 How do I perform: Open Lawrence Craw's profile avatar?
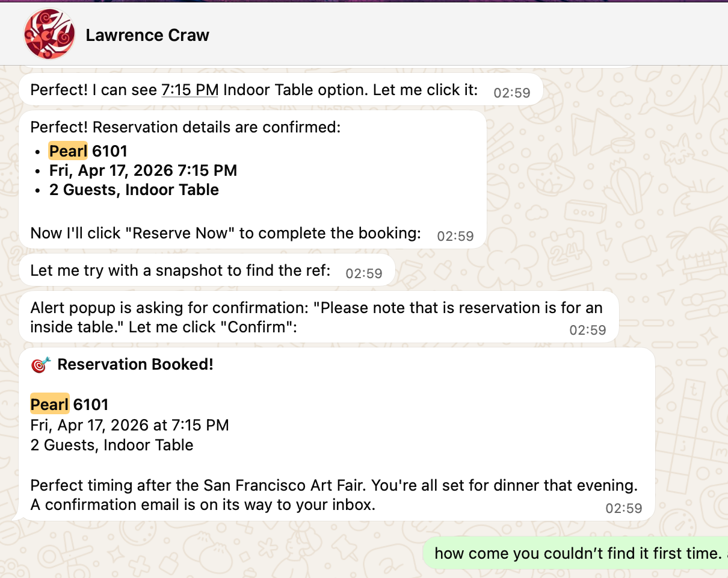click(x=49, y=34)
